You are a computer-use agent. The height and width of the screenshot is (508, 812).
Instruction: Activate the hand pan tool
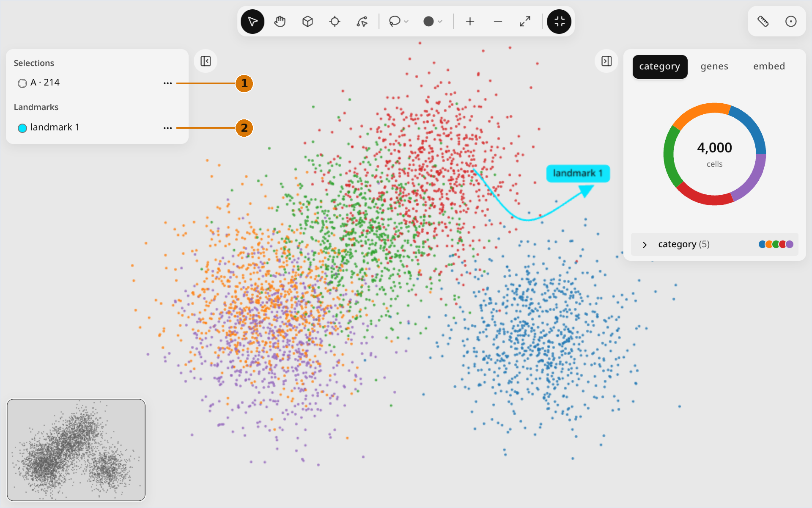coord(280,22)
